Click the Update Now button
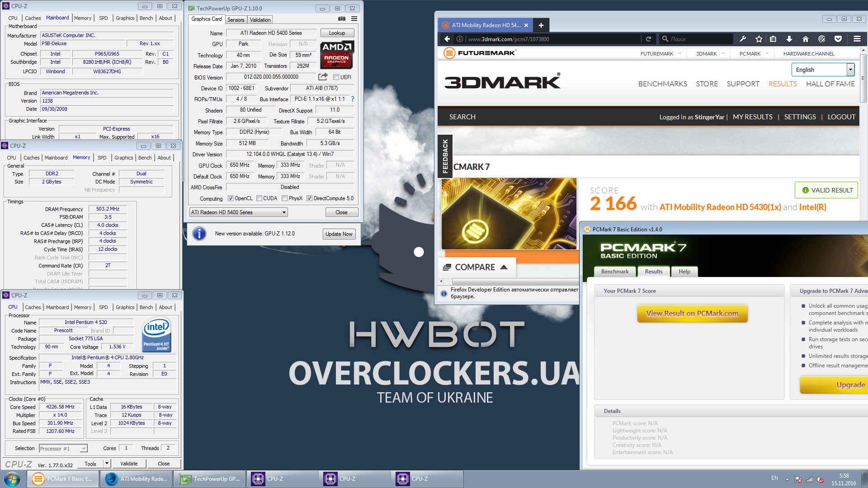This screenshot has width=868, height=488. coord(339,234)
